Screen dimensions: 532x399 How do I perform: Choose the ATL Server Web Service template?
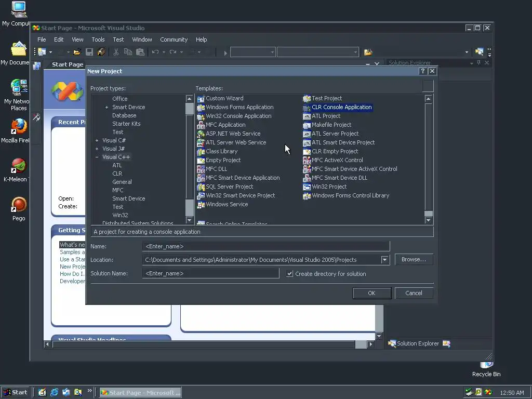pyautogui.click(x=231, y=142)
